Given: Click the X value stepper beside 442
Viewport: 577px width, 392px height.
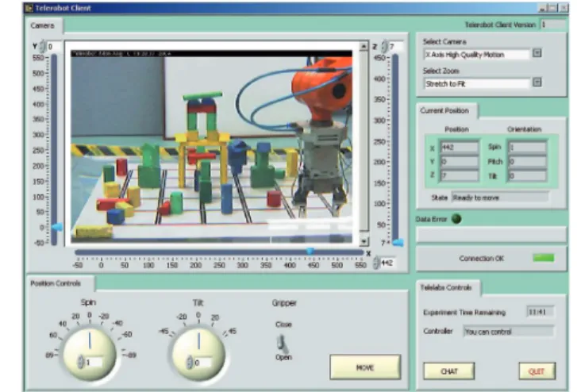Looking at the screenshot, I should 376,263.
